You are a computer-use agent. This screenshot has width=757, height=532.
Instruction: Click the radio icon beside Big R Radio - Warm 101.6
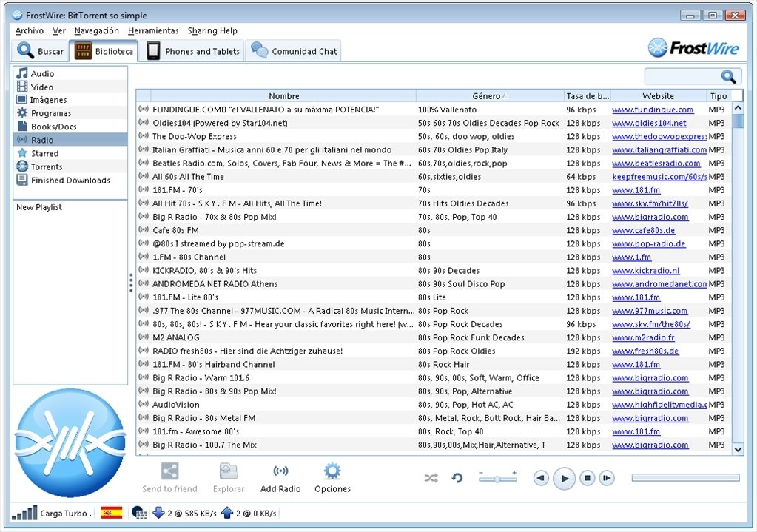tap(144, 377)
